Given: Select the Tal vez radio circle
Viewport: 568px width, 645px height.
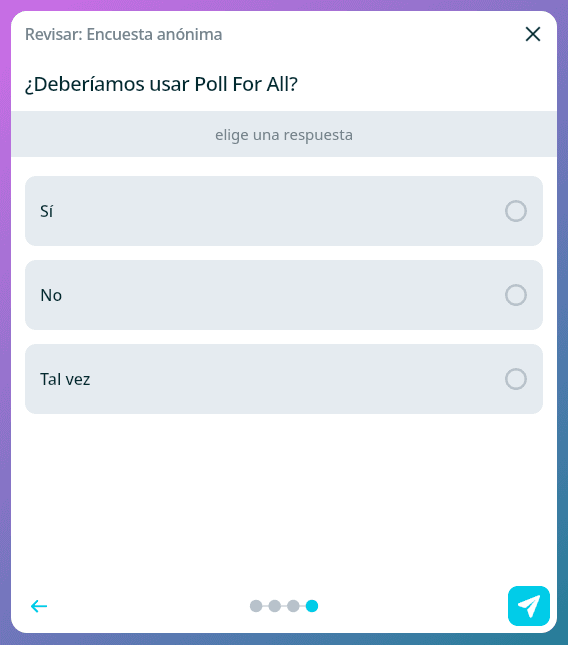Looking at the screenshot, I should (516, 379).
